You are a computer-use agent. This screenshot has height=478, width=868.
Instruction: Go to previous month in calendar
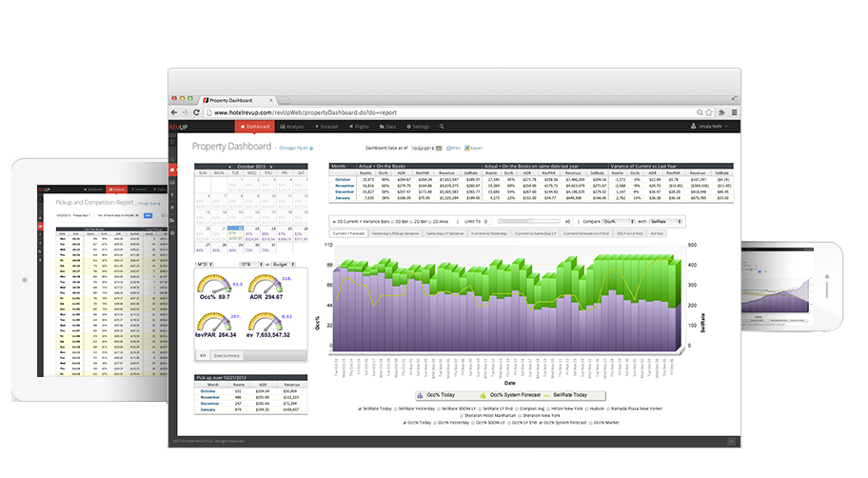pyautogui.click(x=229, y=167)
